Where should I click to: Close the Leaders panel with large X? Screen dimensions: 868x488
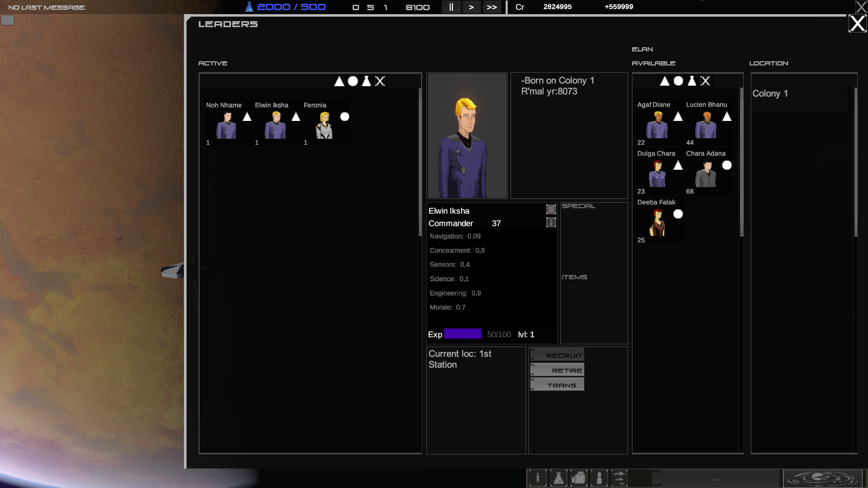[858, 23]
